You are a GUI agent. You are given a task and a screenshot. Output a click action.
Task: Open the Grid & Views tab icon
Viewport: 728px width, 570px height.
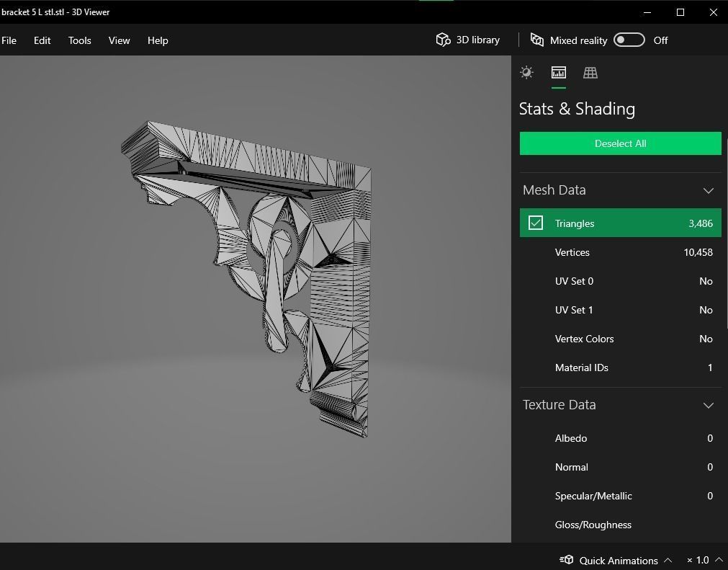click(590, 73)
